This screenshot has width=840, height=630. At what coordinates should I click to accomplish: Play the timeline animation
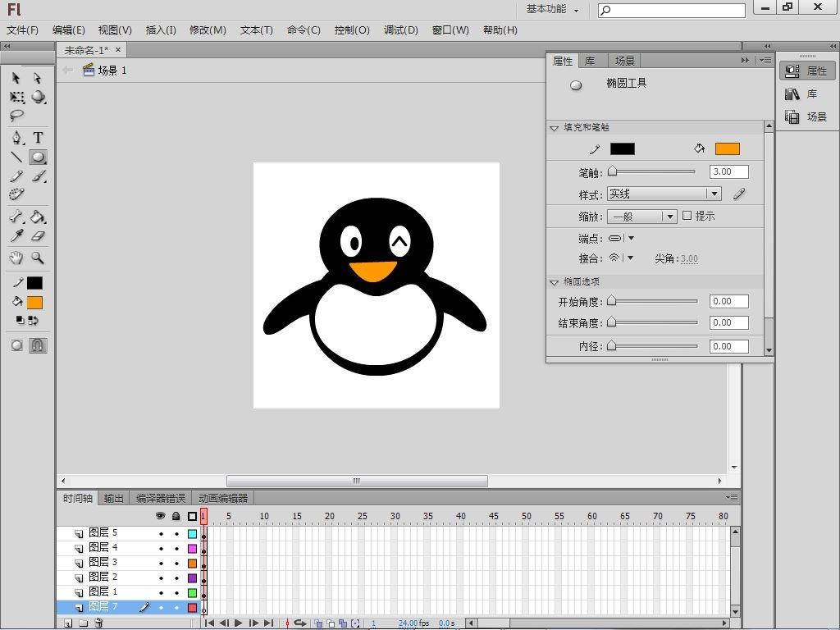(239, 623)
